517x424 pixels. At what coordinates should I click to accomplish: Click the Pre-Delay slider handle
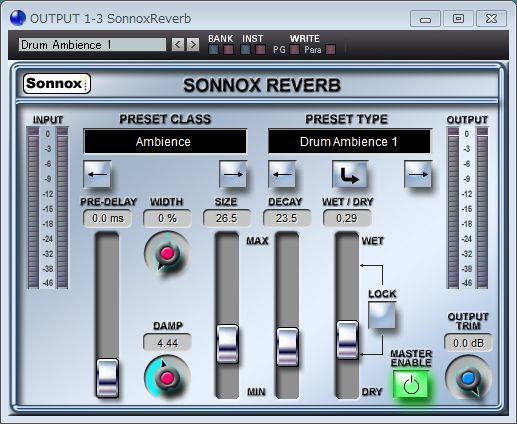tap(107, 378)
